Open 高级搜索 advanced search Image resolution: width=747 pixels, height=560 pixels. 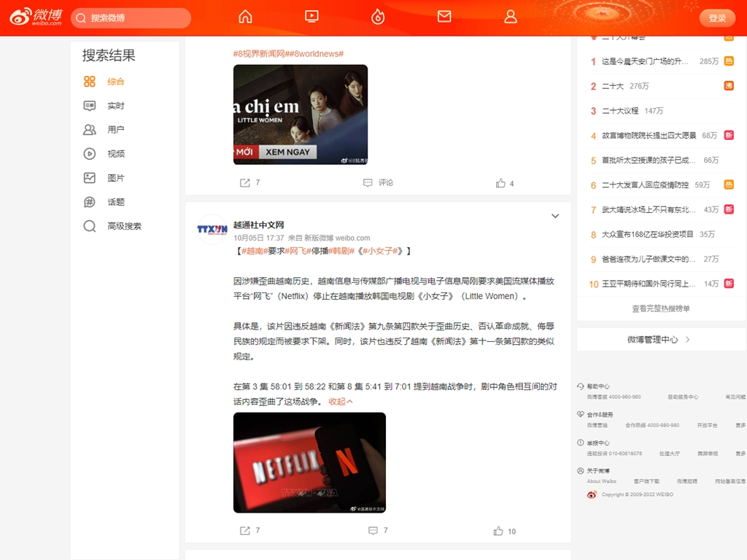click(124, 226)
